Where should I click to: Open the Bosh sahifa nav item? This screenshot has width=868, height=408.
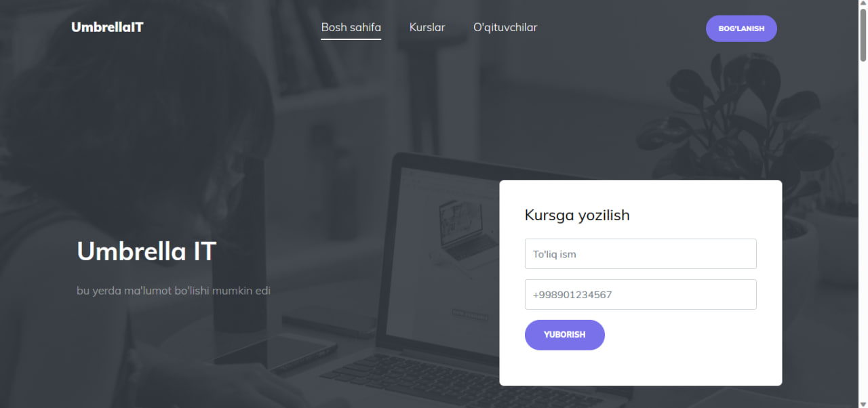[351, 28]
